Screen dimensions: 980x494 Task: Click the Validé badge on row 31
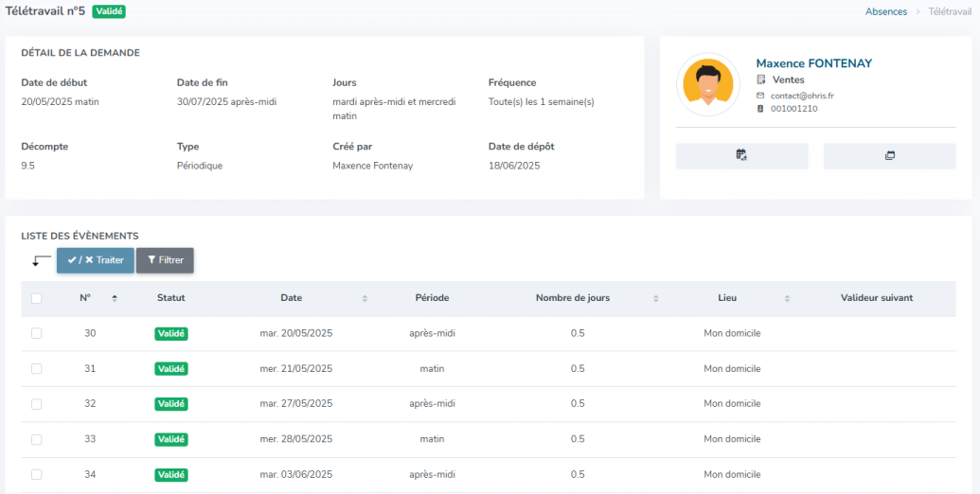[171, 369]
